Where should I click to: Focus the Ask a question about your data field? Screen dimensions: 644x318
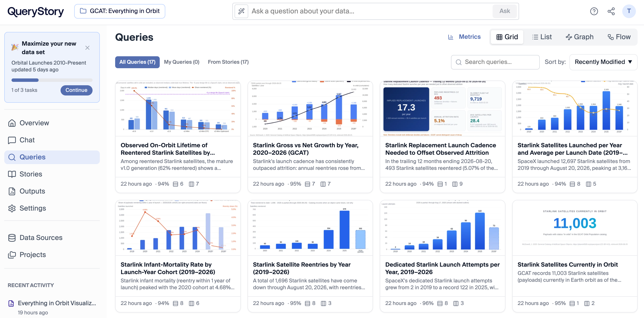coord(370,11)
